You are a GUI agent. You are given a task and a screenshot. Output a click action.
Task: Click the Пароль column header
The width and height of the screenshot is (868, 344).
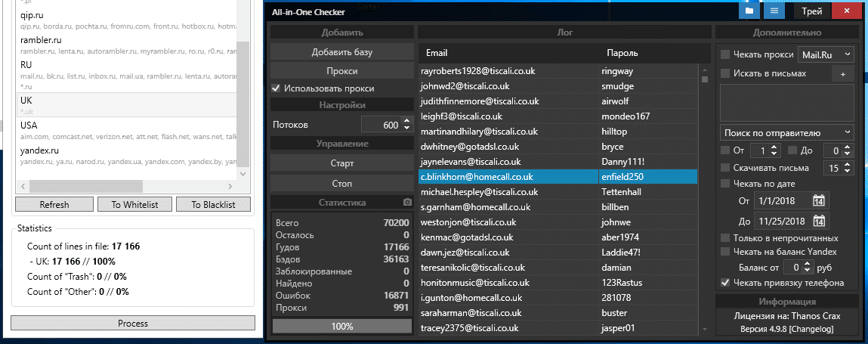622,54
